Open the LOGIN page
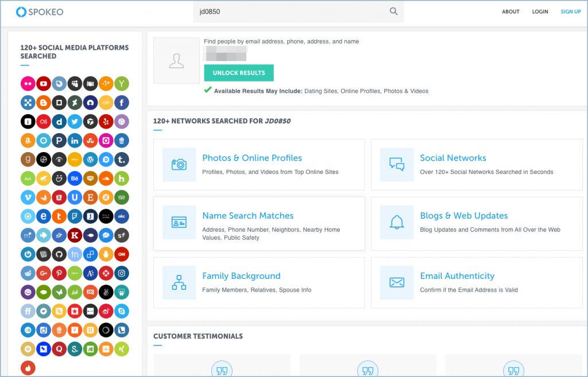 click(x=540, y=11)
